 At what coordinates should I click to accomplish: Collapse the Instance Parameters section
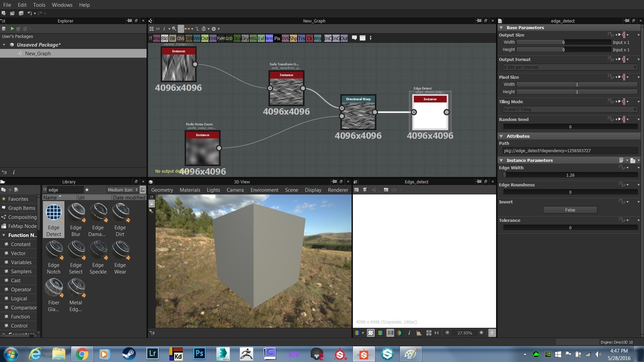point(501,161)
